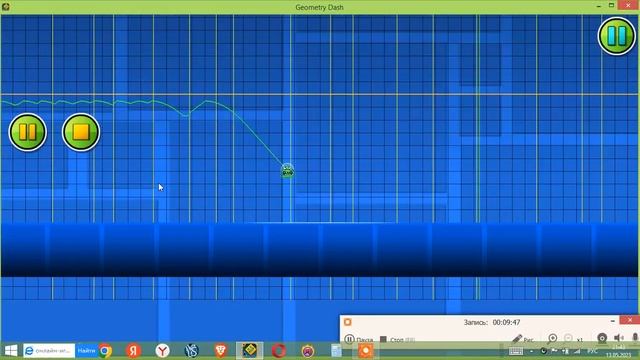Switch input language via РУС indicator

pos(592,351)
